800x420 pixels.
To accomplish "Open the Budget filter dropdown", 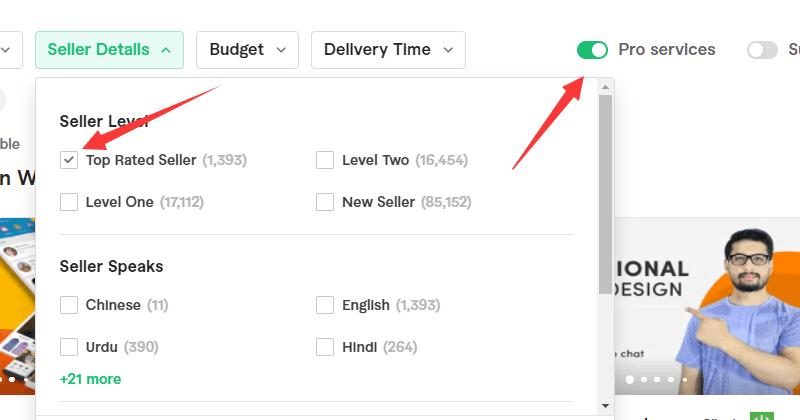I will (247, 50).
